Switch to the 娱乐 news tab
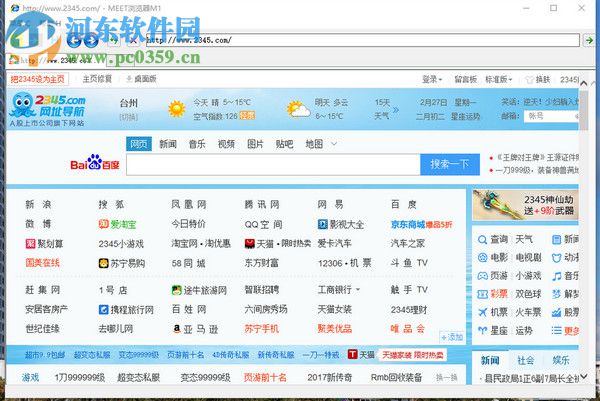This screenshot has width=600, height=401. pyautogui.click(x=561, y=360)
